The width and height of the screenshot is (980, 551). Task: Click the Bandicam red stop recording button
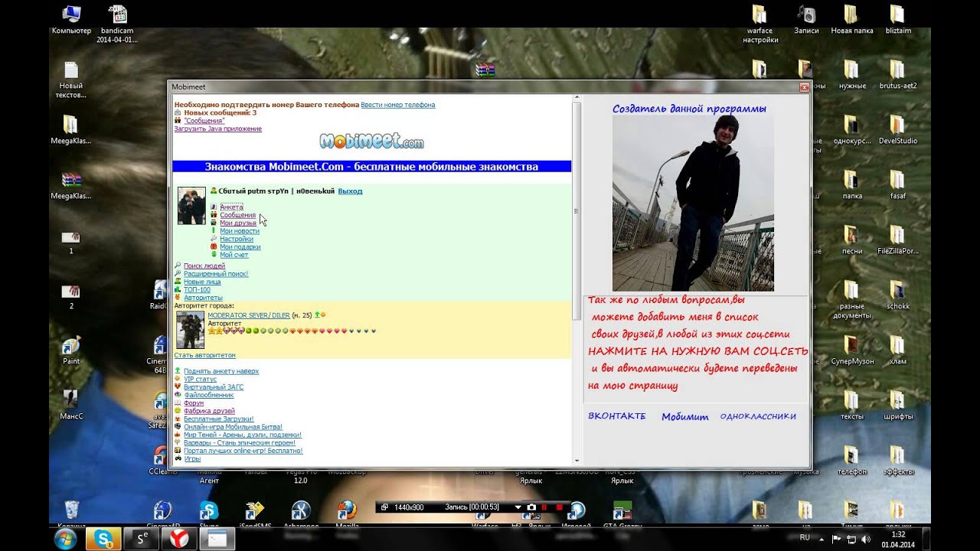(x=560, y=507)
